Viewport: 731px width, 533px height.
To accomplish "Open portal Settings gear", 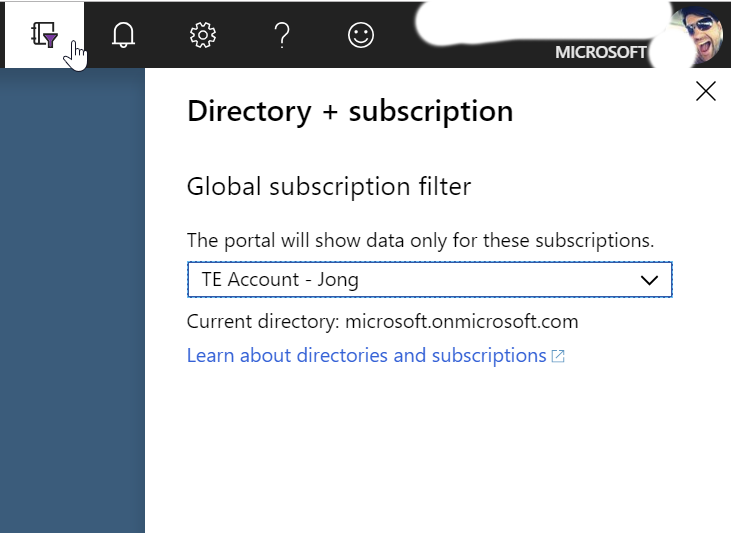I will pyautogui.click(x=203, y=35).
